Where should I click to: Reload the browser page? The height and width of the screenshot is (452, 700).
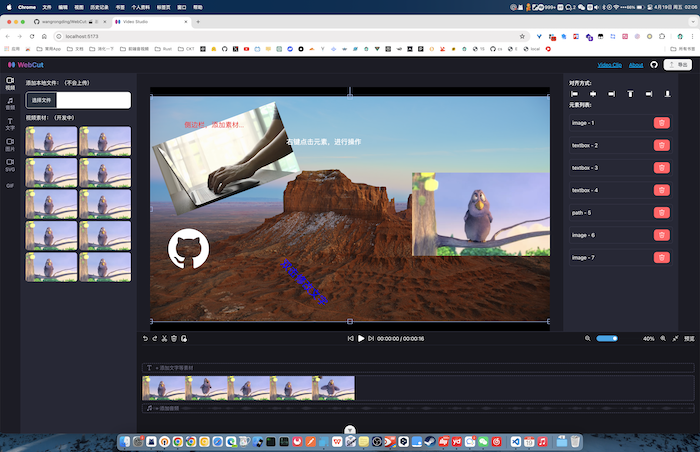click(x=32, y=36)
